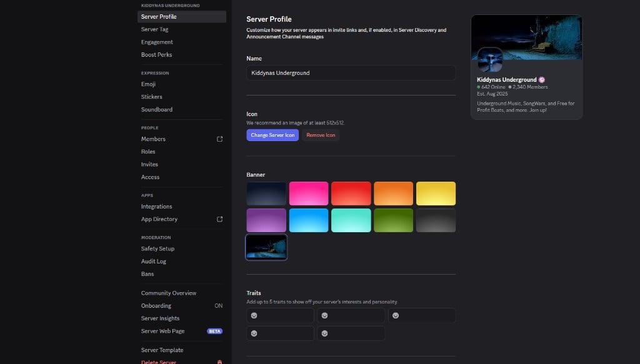Select the dark navy banner color
The height and width of the screenshot is (364, 640).
[266, 194]
